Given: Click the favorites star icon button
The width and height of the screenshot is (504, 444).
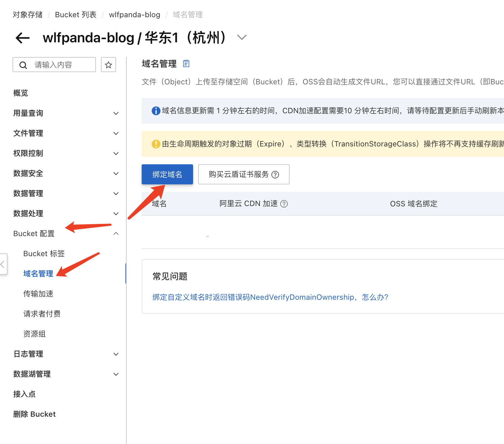Looking at the screenshot, I should pos(108,65).
